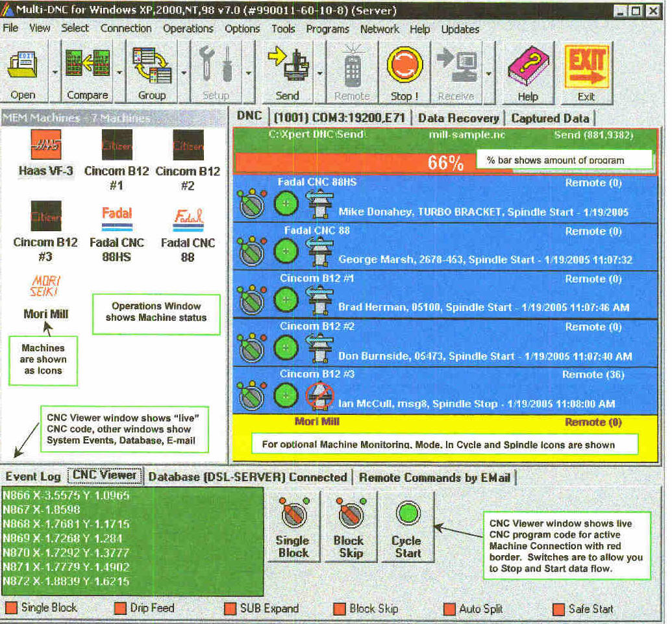Click green in-cycle light in Fadal CNC 88 row

click(x=286, y=251)
